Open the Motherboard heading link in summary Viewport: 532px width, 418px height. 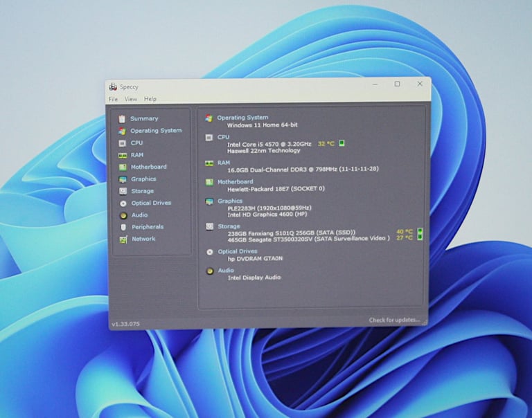pos(235,182)
